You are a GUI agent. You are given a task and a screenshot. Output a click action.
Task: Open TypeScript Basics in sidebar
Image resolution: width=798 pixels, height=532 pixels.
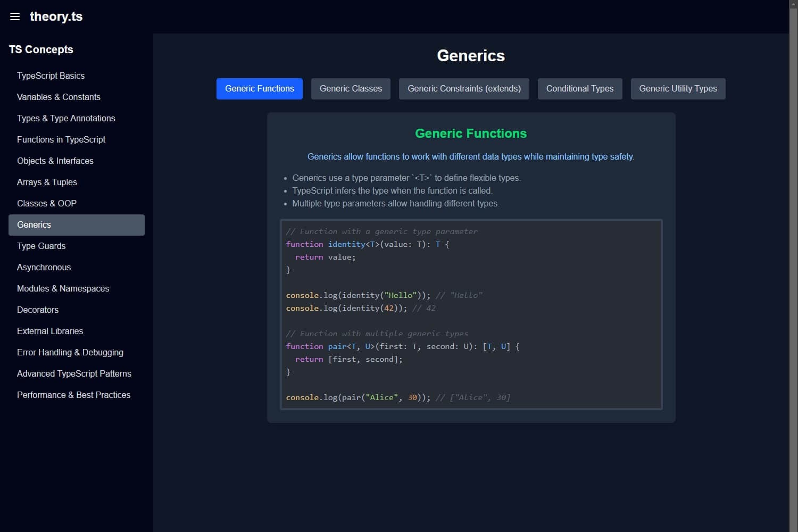point(77,76)
